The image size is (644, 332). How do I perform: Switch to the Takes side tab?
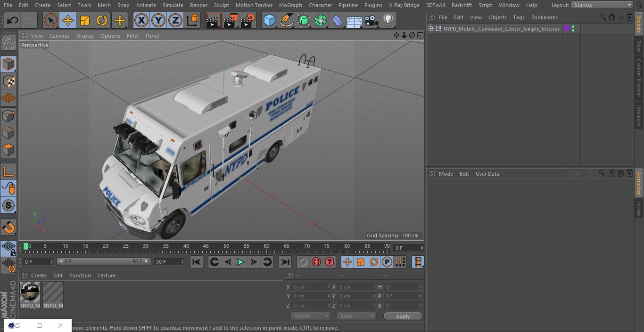639,46
